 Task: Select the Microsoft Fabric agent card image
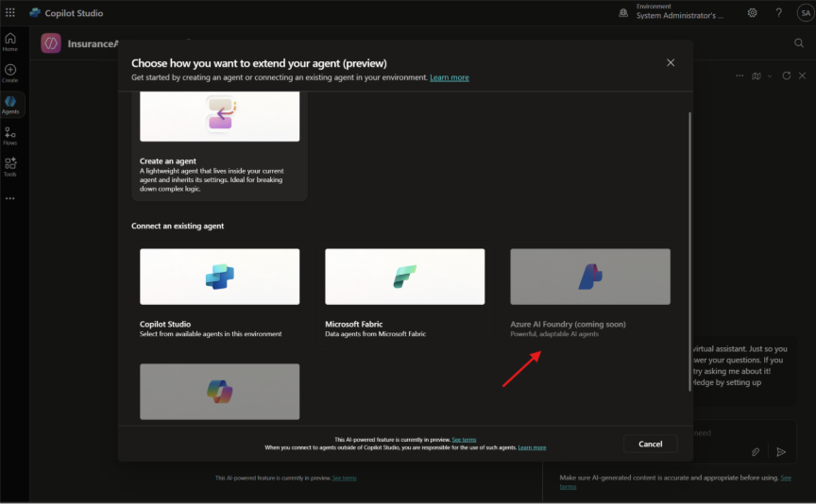[405, 277]
